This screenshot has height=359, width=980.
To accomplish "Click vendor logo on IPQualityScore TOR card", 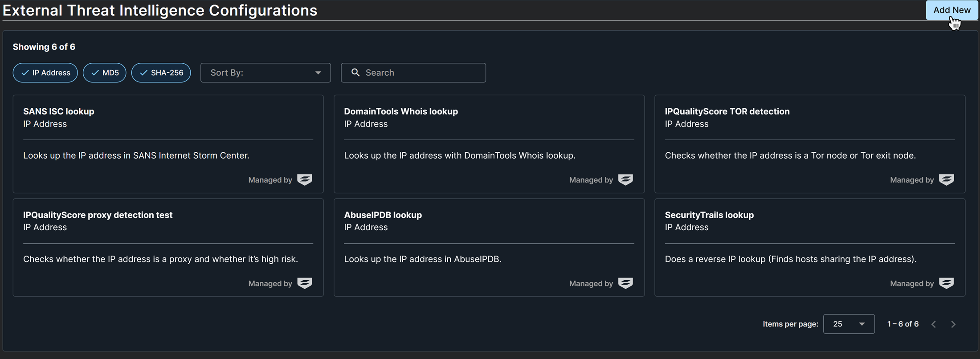I will coord(946,180).
